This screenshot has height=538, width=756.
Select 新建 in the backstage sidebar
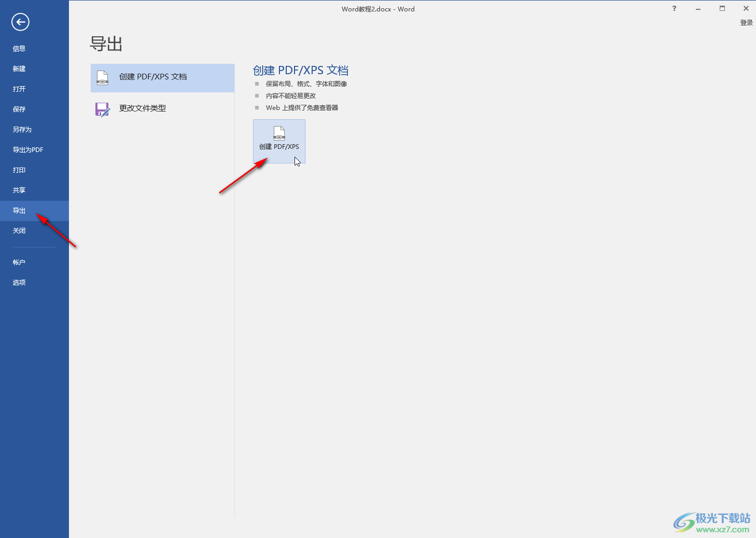coord(34,68)
